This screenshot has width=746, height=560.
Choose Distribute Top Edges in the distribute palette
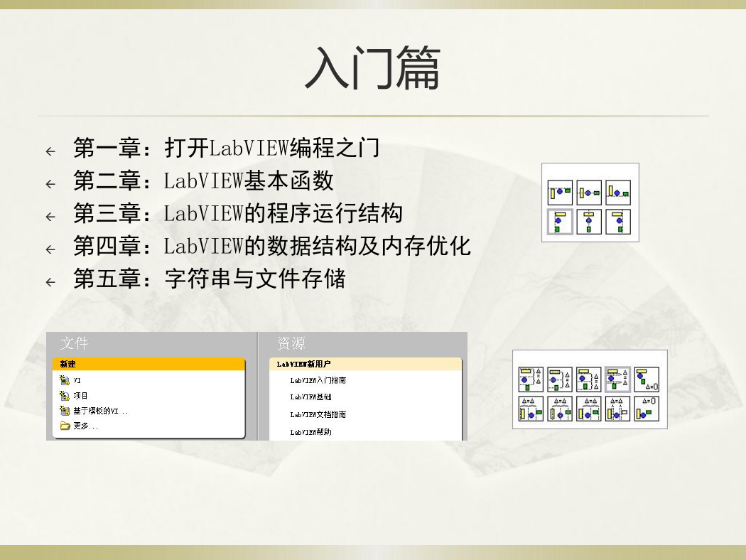[531, 379]
